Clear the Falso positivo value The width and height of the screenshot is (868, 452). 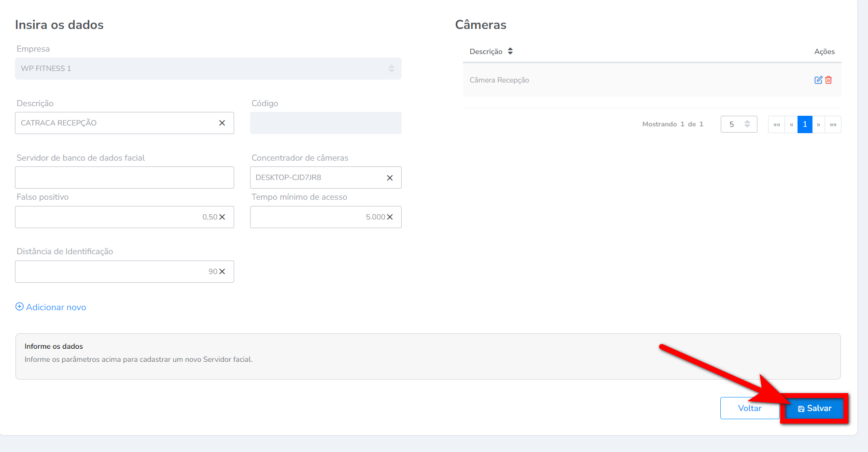[x=222, y=217]
